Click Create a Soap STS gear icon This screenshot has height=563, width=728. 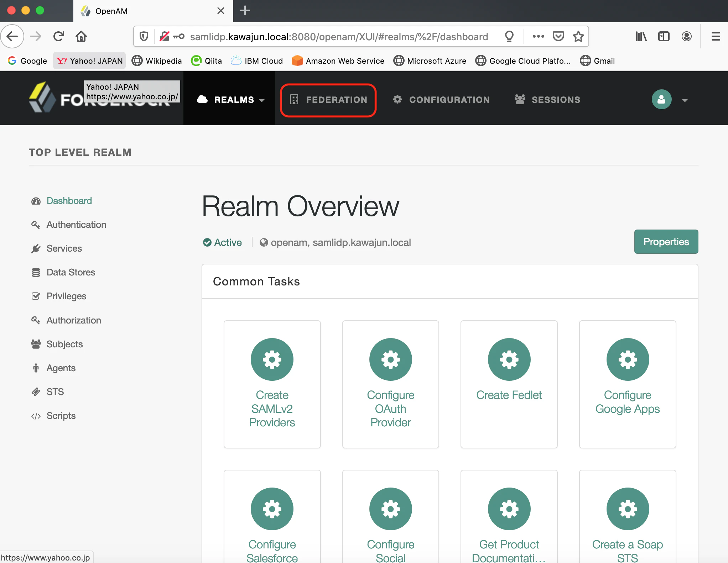(x=628, y=509)
